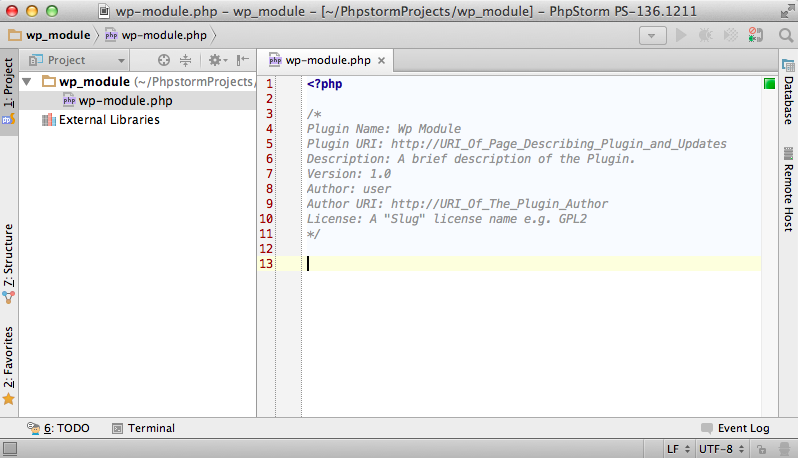Image resolution: width=798 pixels, height=458 pixels.
Task: Open Search Everywhere magnifier icon
Action: tap(786, 35)
